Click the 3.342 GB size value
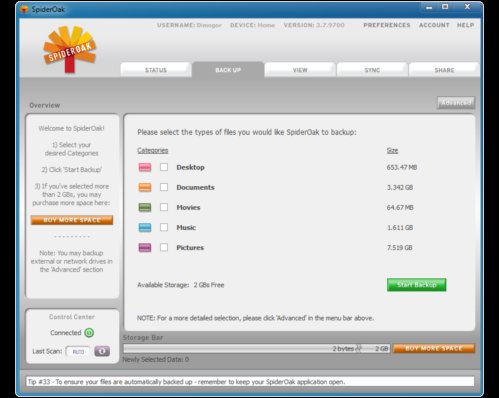Screen dimensions: 499x398 pos(400,187)
